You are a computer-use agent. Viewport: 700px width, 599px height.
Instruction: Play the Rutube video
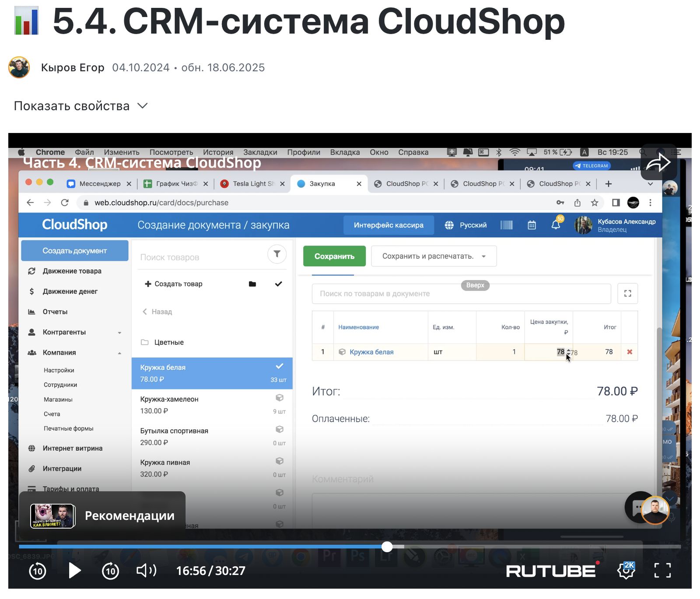75,571
